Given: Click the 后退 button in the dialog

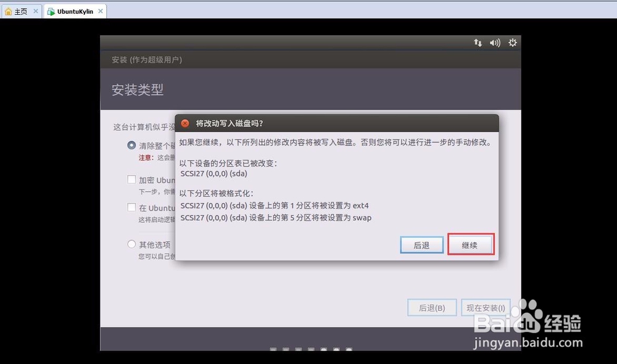Looking at the screenshot, I should click(x=422, y=244).
